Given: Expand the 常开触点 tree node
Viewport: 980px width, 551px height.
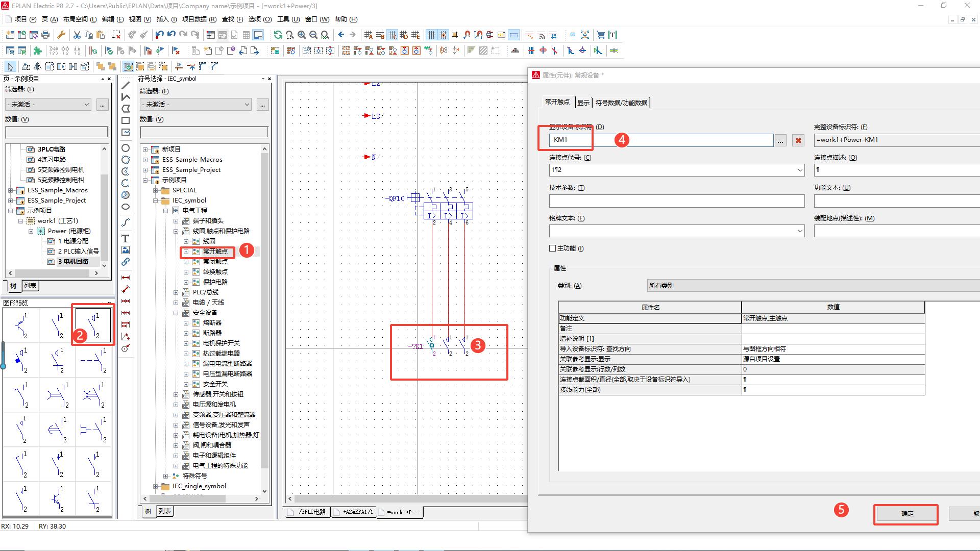Looking at the screenshot, I should coord(186,252).
